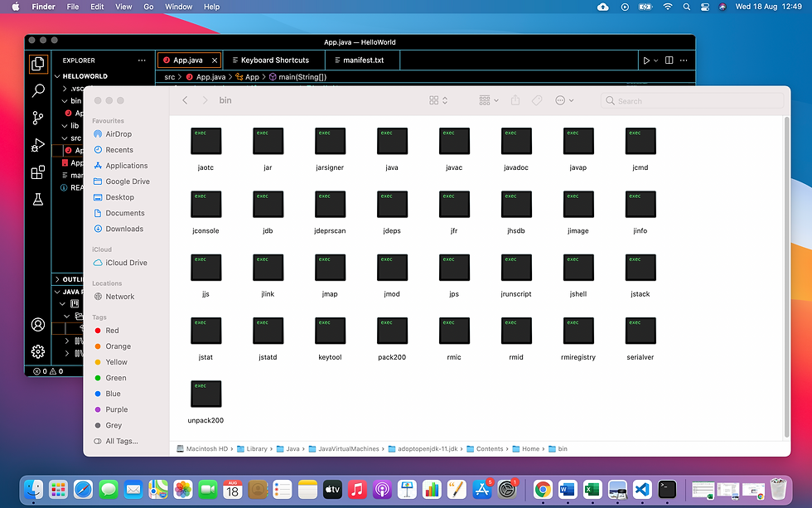Go forward in the Finder window
Screen dimensions: 812x508
coord(205,100)
